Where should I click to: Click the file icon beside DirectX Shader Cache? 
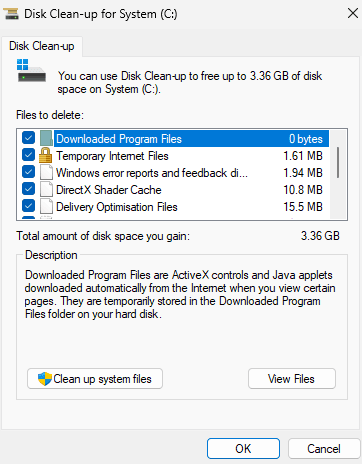46,190
